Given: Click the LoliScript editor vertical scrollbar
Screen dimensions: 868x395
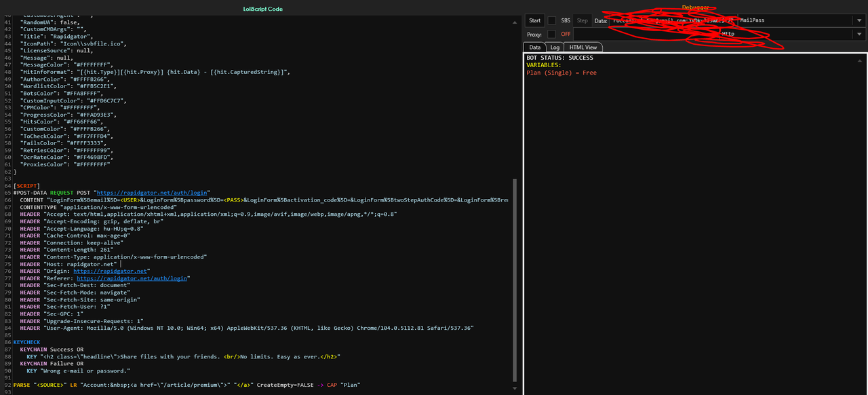Looking at the screenshot, I should 515,280.
